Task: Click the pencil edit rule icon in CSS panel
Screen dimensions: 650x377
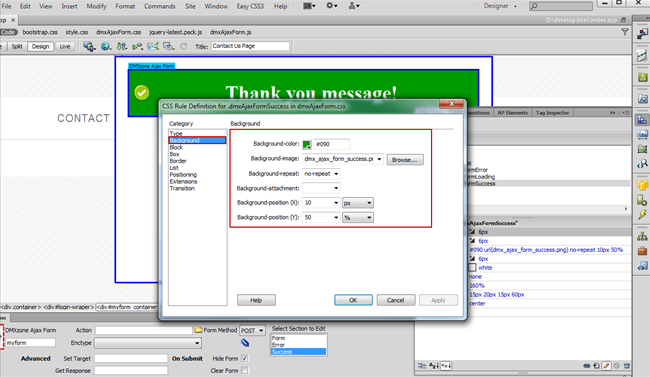Action: (x=606, y=366)
